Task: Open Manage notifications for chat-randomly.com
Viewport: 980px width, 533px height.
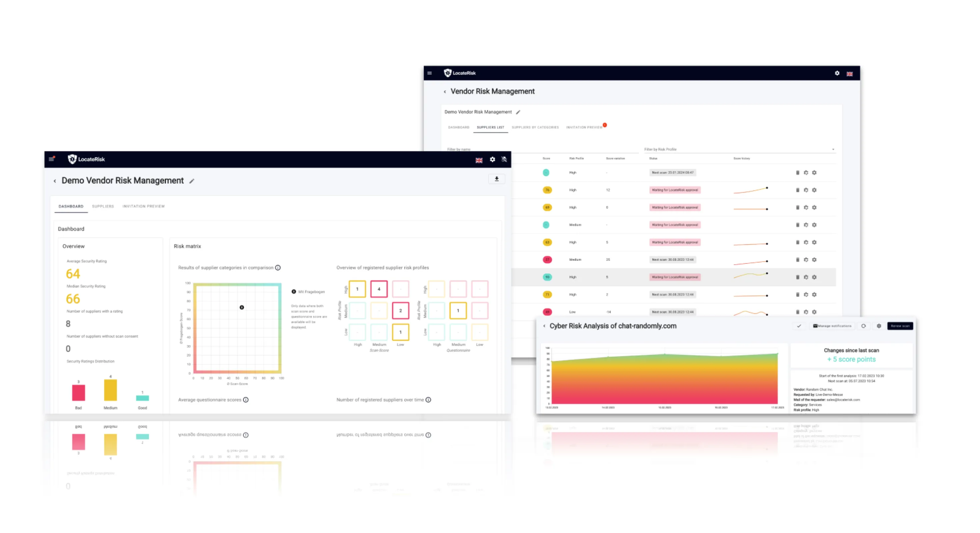Action: point(832,326)
